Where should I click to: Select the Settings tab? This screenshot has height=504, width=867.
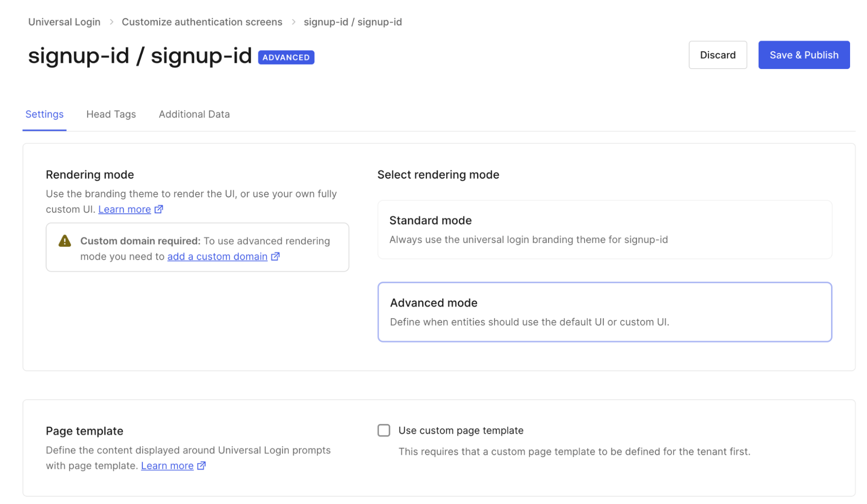click(x=44, y=114)
